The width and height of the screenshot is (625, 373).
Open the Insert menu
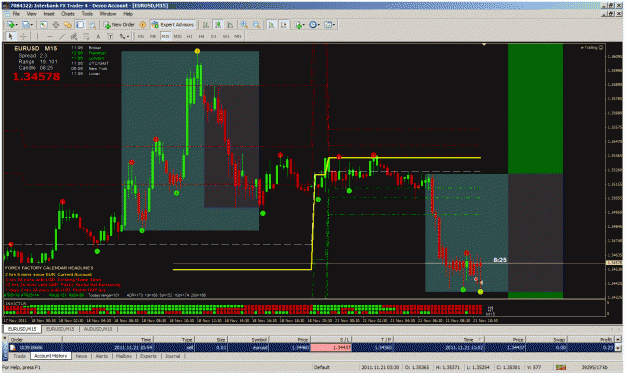tap(49, 14)
